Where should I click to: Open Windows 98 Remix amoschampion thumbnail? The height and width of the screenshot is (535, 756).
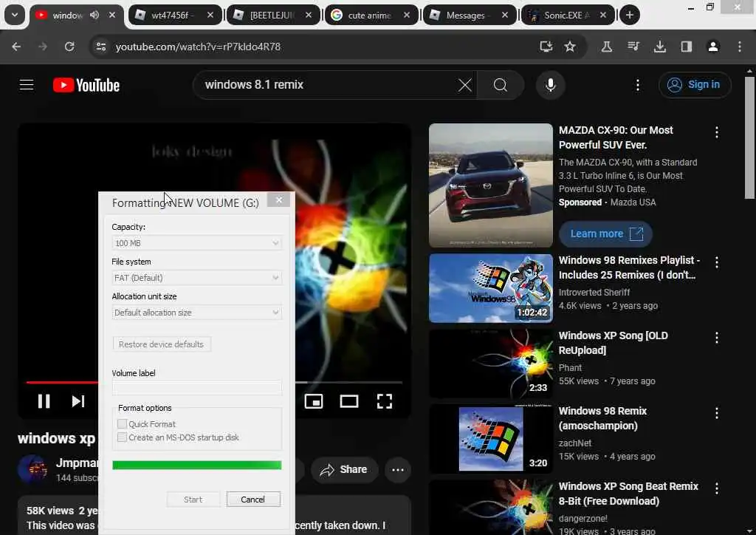point(491,439)
